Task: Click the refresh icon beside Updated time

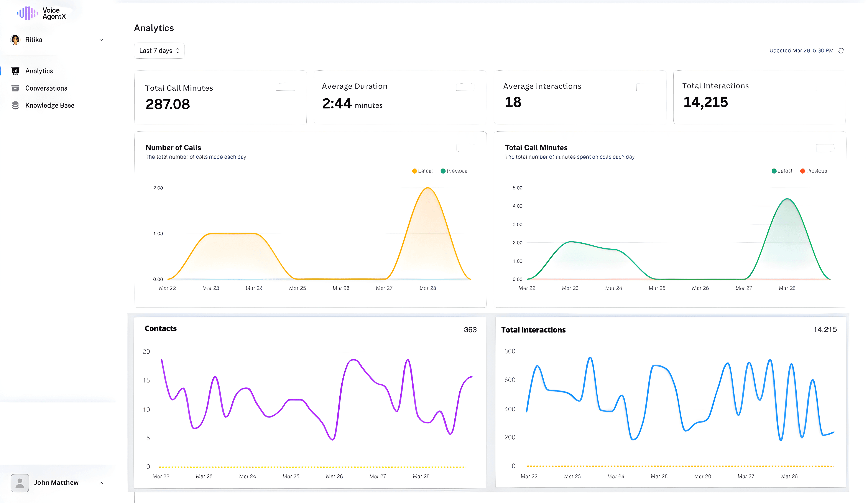Action: coord(841,51)
